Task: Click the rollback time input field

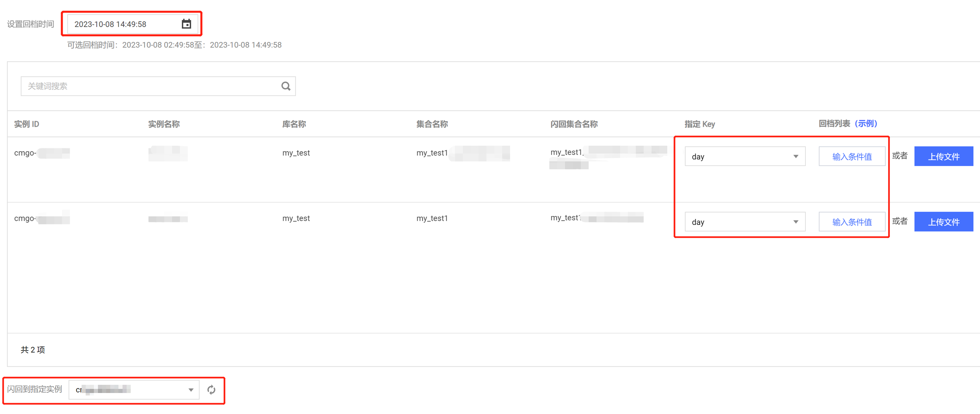Action: (122, 24)
